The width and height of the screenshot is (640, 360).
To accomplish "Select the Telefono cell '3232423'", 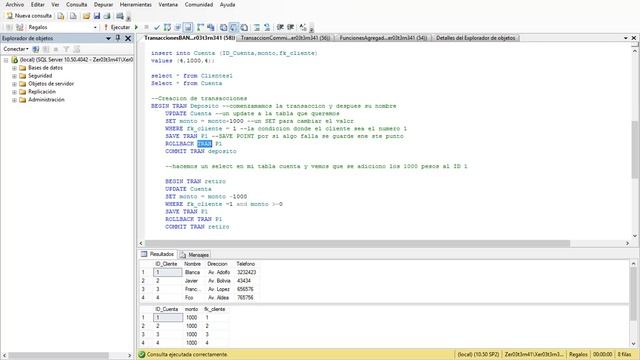I will tap(247, 272).
